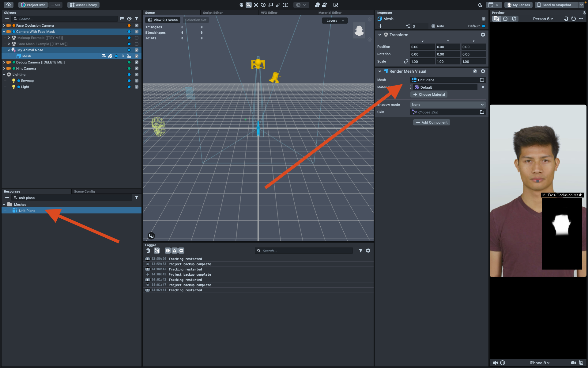Open the Shadow mode dropdown
Image resolution: width=588 pixels, height=368 pixels.
447,105
